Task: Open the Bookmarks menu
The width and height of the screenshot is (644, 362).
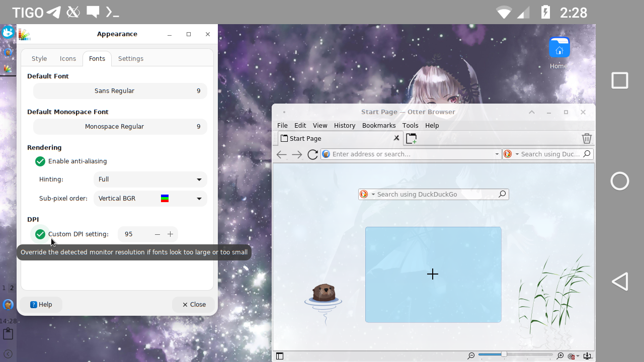Action: (379, 126)
